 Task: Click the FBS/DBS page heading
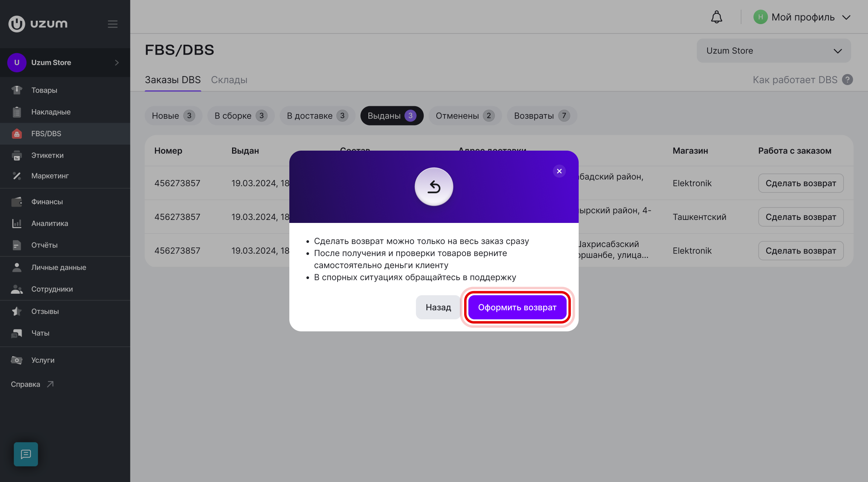[180, 50]
